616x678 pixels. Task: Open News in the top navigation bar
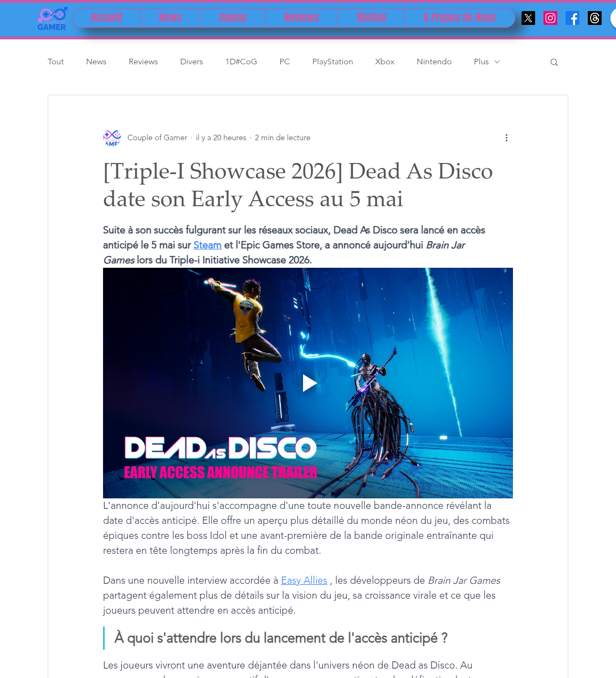pos(170,18)
